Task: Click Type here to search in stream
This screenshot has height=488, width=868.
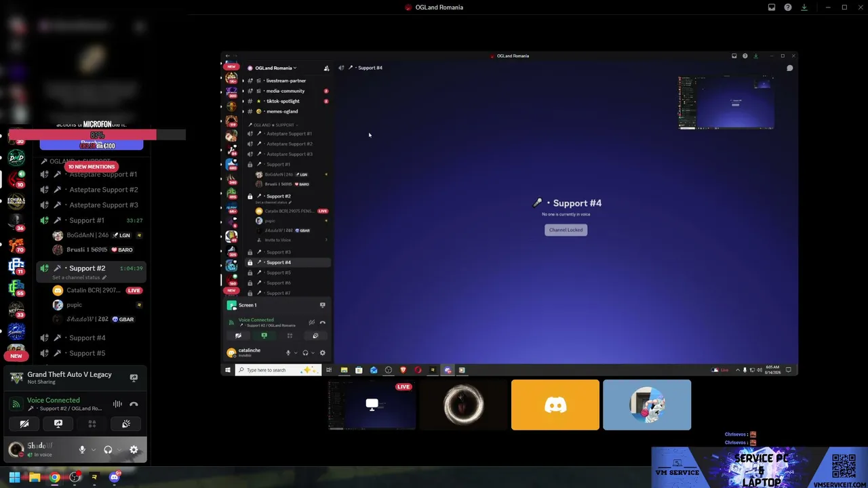Action: click(x=277, y=370)
